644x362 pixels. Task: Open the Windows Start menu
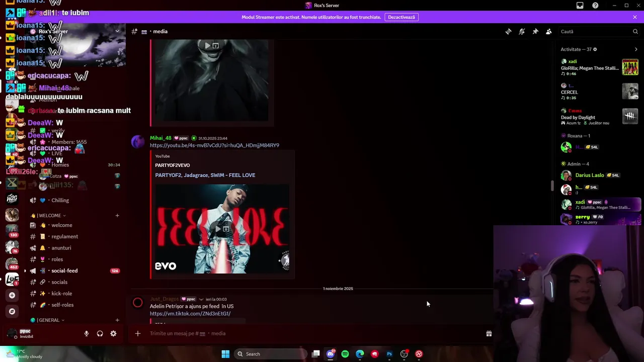225,354
